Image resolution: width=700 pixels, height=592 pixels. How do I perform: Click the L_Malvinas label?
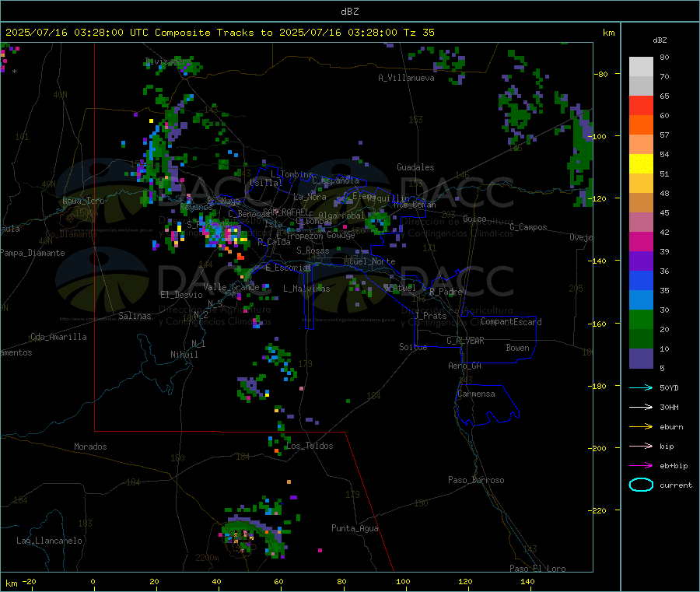pos(306,289)
